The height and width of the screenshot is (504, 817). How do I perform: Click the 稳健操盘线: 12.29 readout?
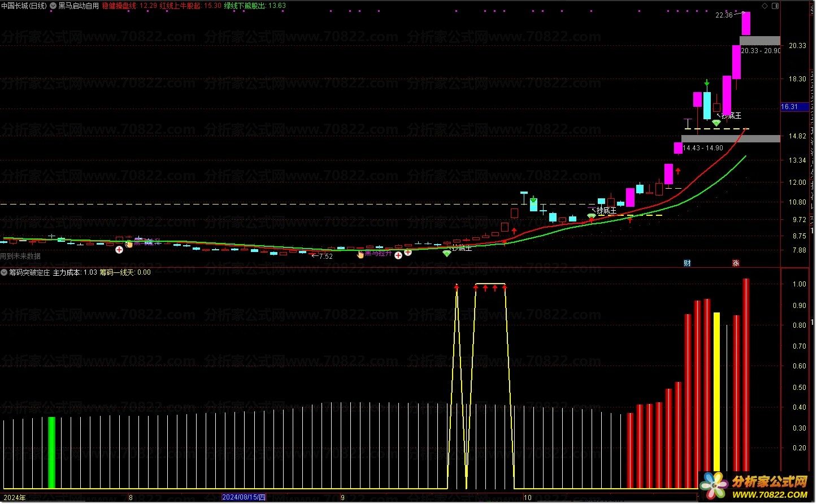(129, 6)
